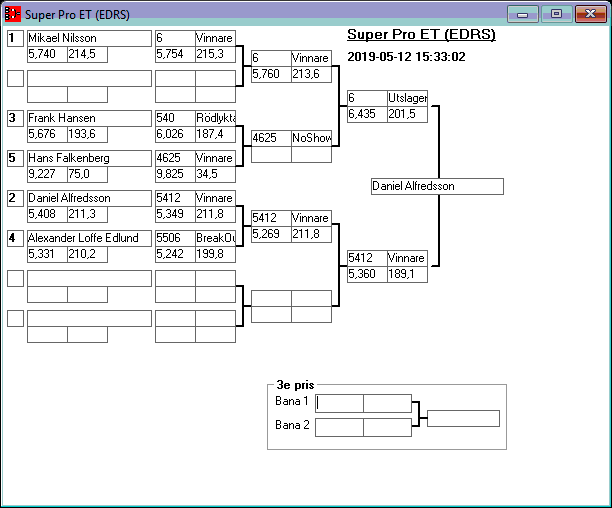This screenshot has width=612, height=508.
Task: Minimize the Super Pro ET window
Action: click(x=522, y=14)
